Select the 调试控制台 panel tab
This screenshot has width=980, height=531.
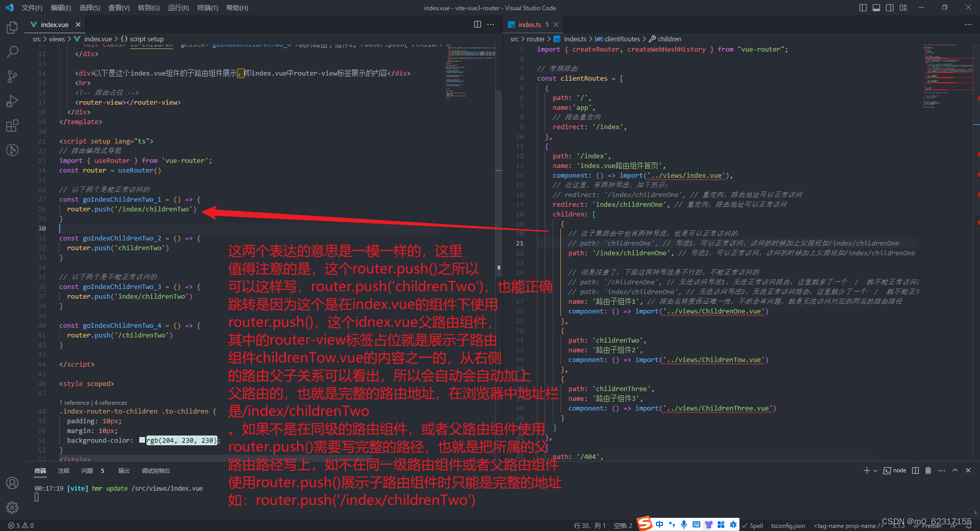(156, 471)
